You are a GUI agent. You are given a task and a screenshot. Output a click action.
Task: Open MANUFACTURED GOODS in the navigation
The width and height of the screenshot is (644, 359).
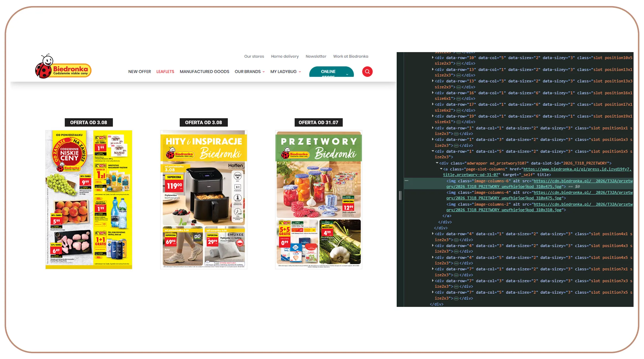pyautogui.click(x=205, y=72)
